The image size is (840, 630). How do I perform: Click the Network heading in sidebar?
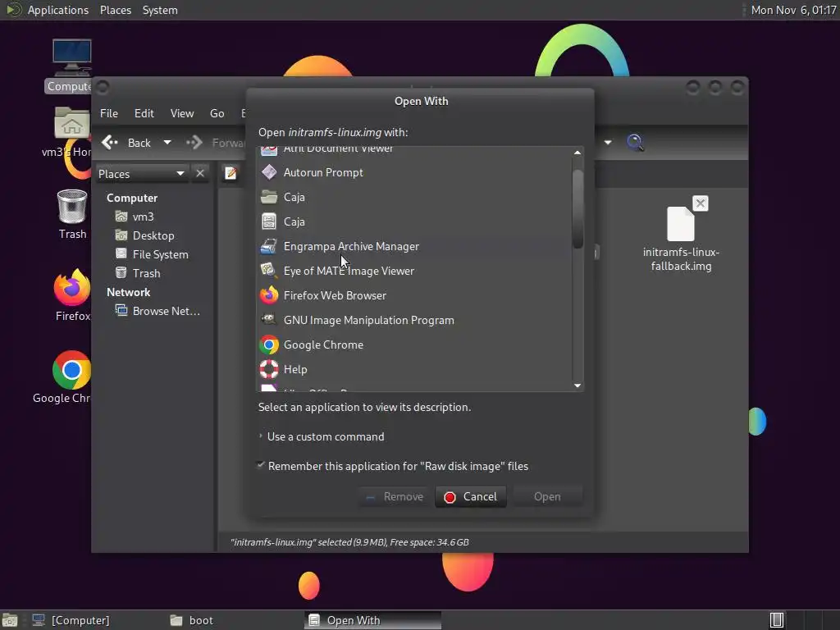pos(128,292)
